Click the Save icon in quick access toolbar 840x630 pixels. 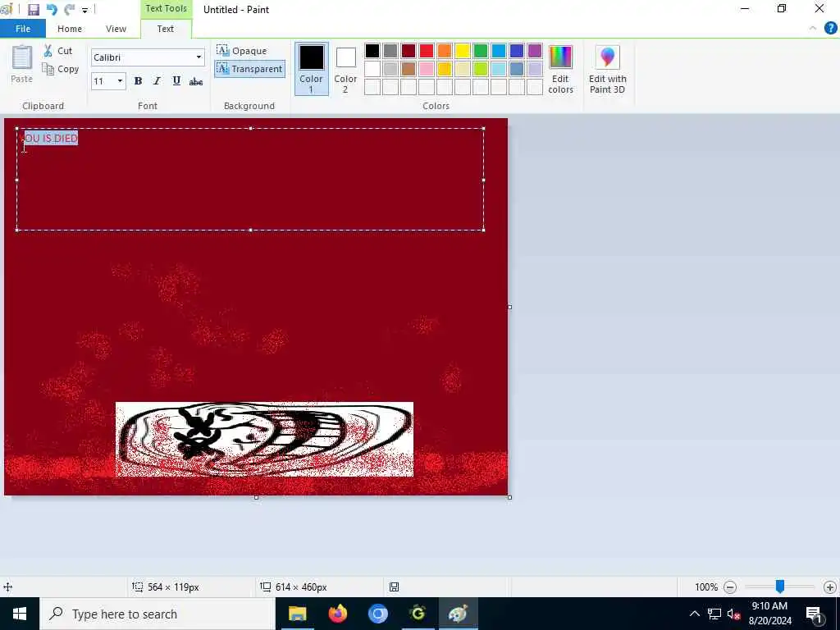[x=33, y=10]
